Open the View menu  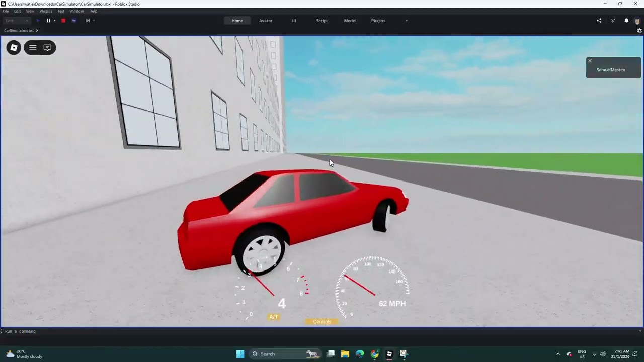click(x=30, y=11)
